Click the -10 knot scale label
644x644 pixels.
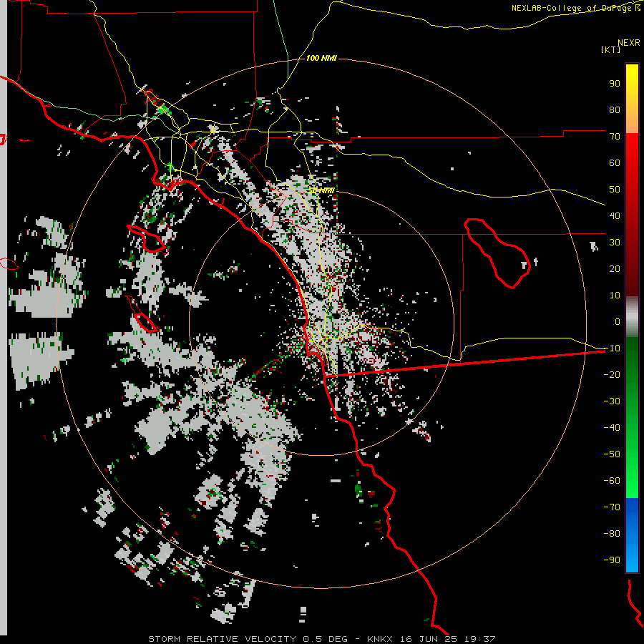612,348
